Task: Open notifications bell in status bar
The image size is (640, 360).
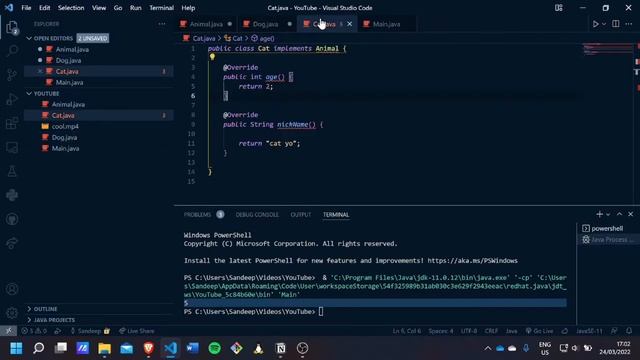Action: coord(629,331)
